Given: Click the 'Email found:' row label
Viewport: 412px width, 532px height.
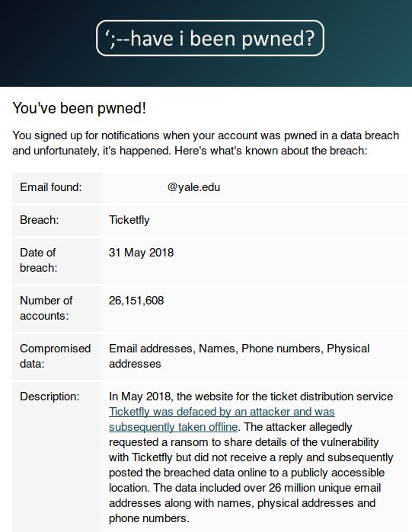Looking at the screenshot, I should [x=50, y=187].
